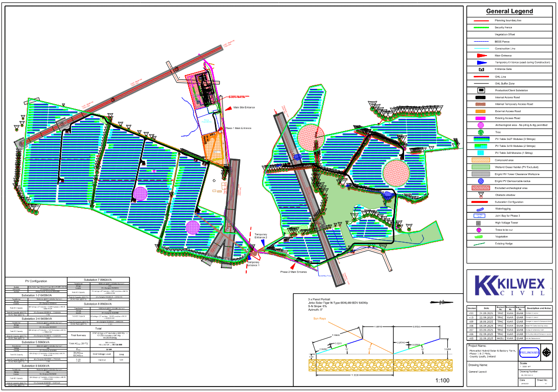Select the Entrance Gate symbol in legend
The height and width of the screenshot is (392, 558).
point(480,69)
